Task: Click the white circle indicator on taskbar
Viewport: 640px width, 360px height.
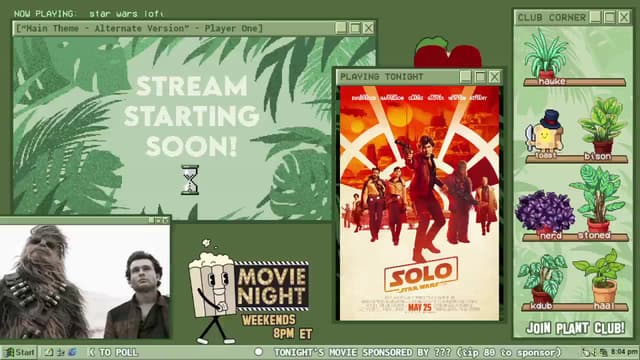Action: point(258,351)
